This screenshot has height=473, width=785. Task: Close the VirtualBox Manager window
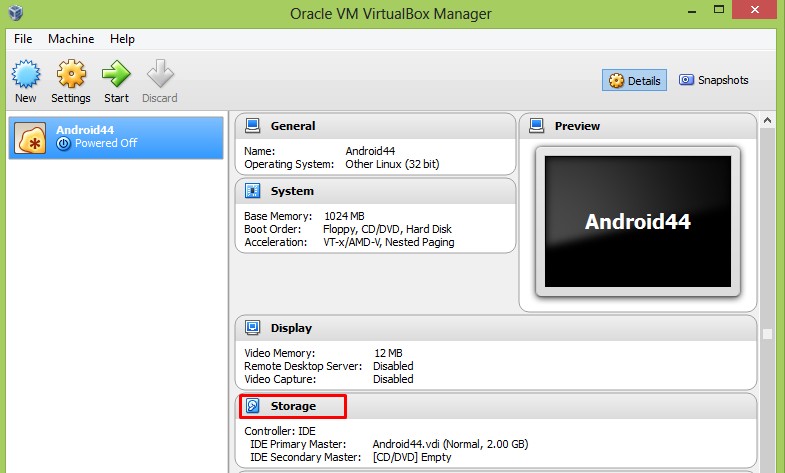[x=754, y=10]
